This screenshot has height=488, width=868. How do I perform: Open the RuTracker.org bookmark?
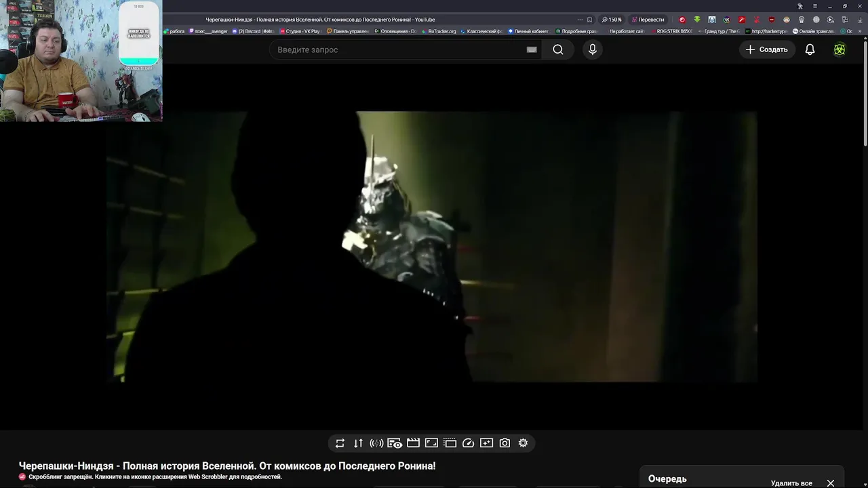point(439,31)
